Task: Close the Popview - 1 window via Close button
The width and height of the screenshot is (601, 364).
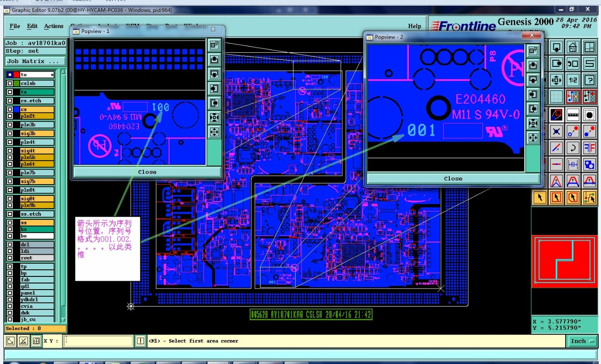Action: coord(147,172)
